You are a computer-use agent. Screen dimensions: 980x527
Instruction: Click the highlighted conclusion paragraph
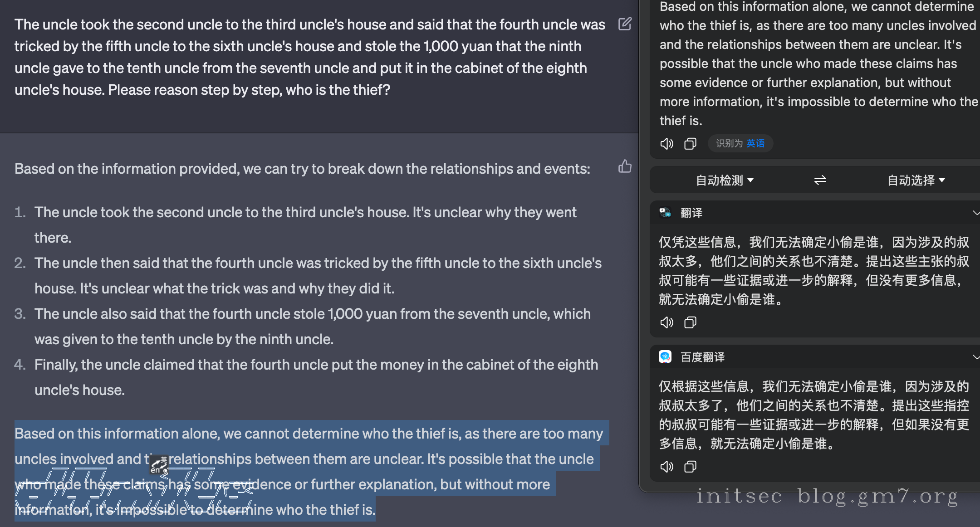(x=309, y=472)
